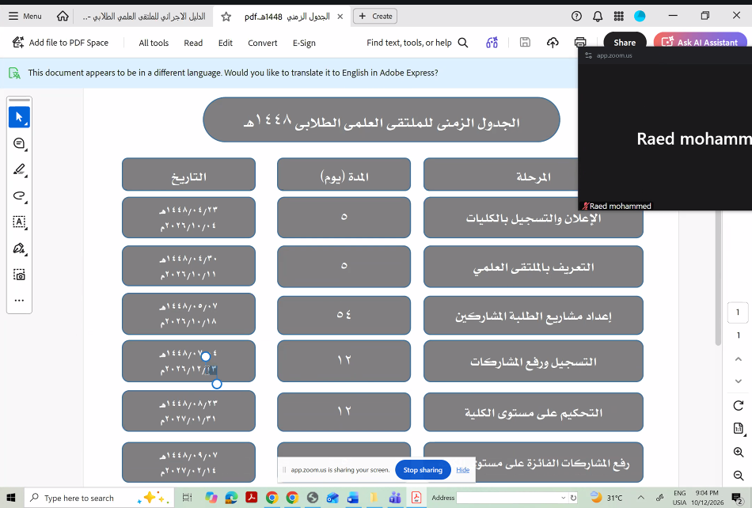Click the upper selection handle on date cell
This screenshot has height=508, width=752.
coord(206,356)
